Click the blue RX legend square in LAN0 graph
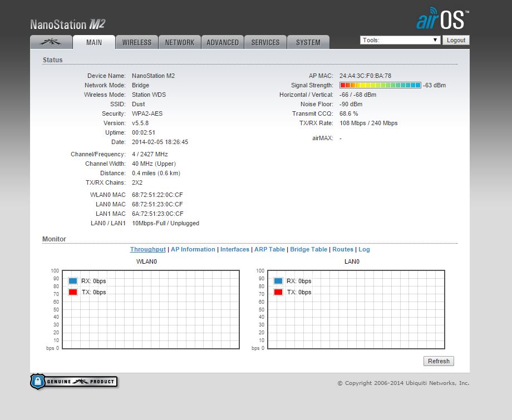 pos(278,281)
